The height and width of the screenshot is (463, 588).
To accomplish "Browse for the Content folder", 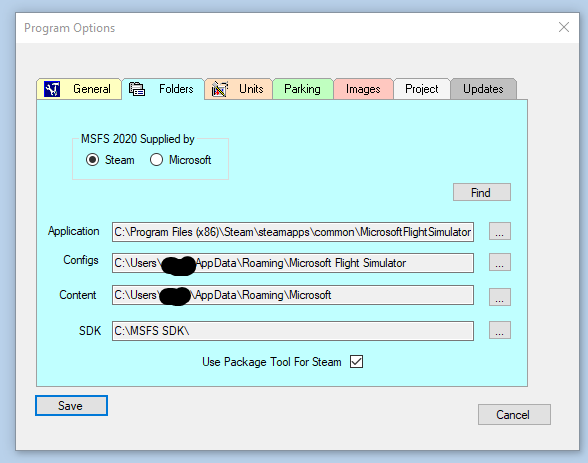I will click(x=500, y=297).
